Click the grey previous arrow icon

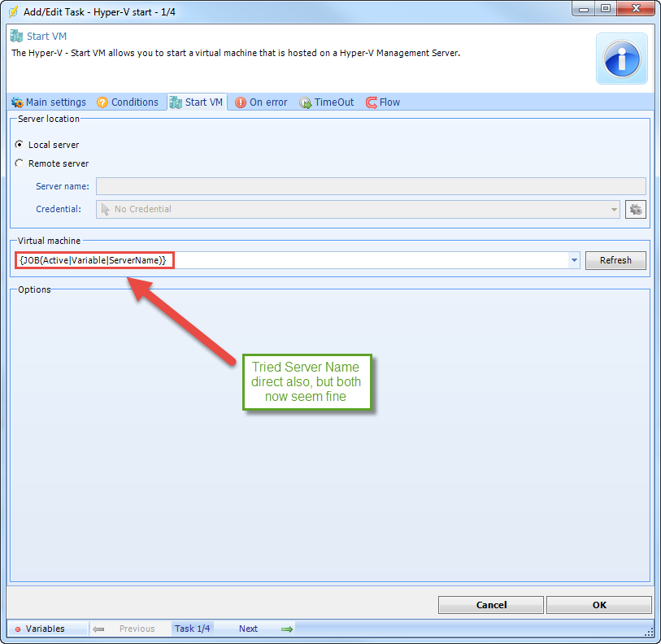click(98, 629)
